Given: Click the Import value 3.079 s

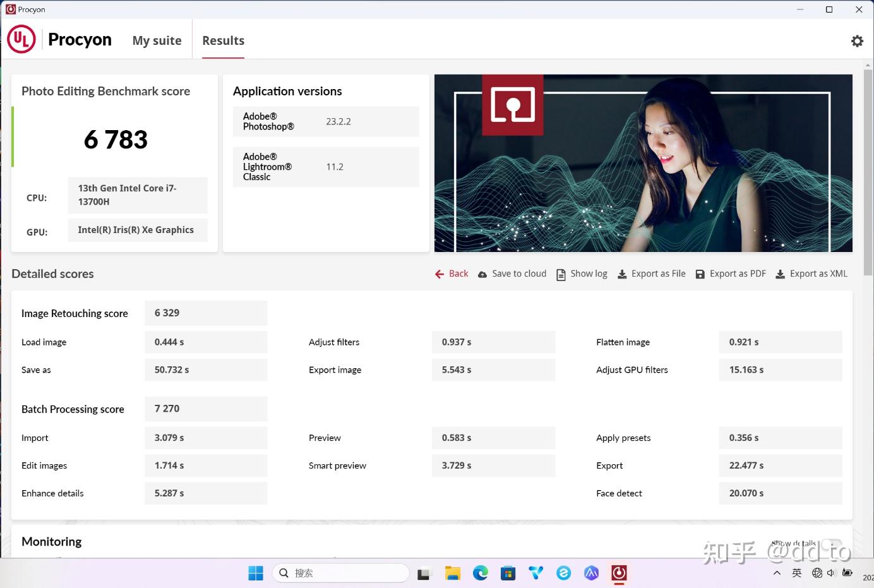Looking at the screenshot, I should click(x=206, y=438).
